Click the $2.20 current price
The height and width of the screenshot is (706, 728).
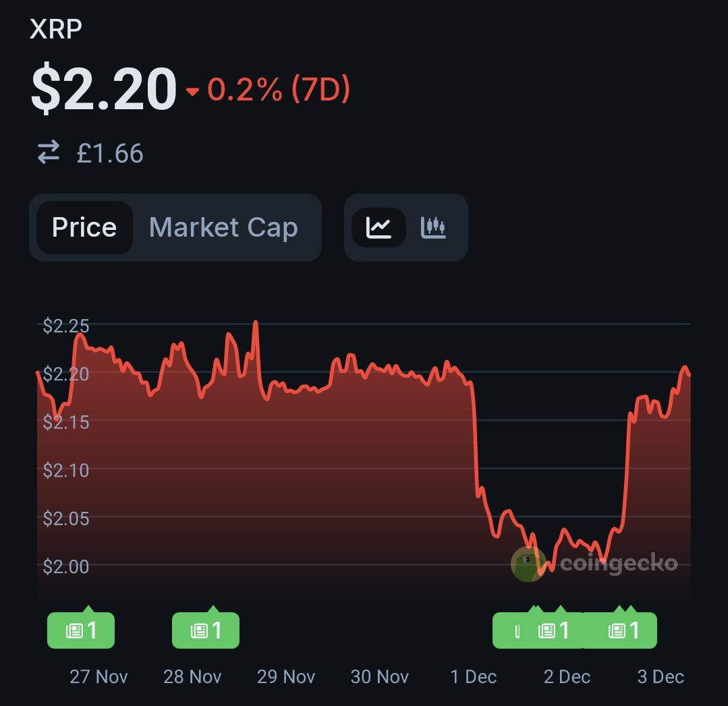[103, 90]
